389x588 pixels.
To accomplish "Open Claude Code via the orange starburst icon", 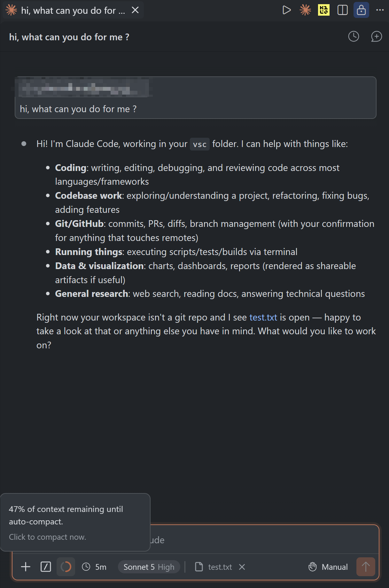I will click(x=305, y=10).
